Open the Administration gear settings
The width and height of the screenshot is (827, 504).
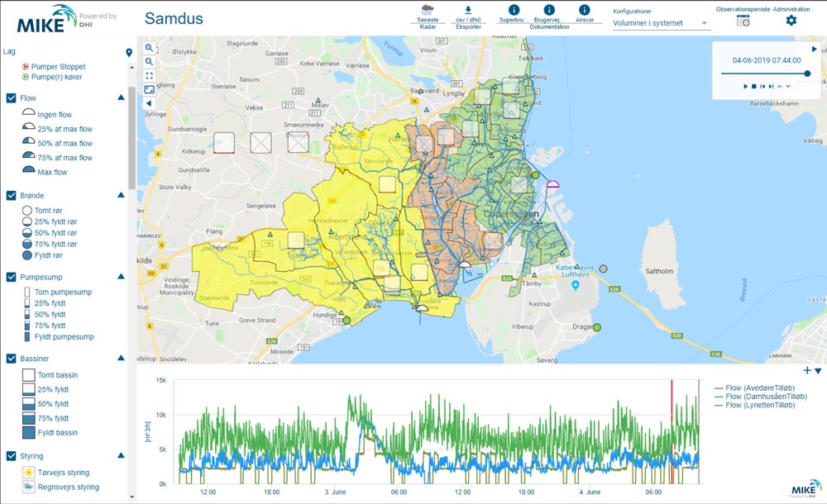click(791, 20)
